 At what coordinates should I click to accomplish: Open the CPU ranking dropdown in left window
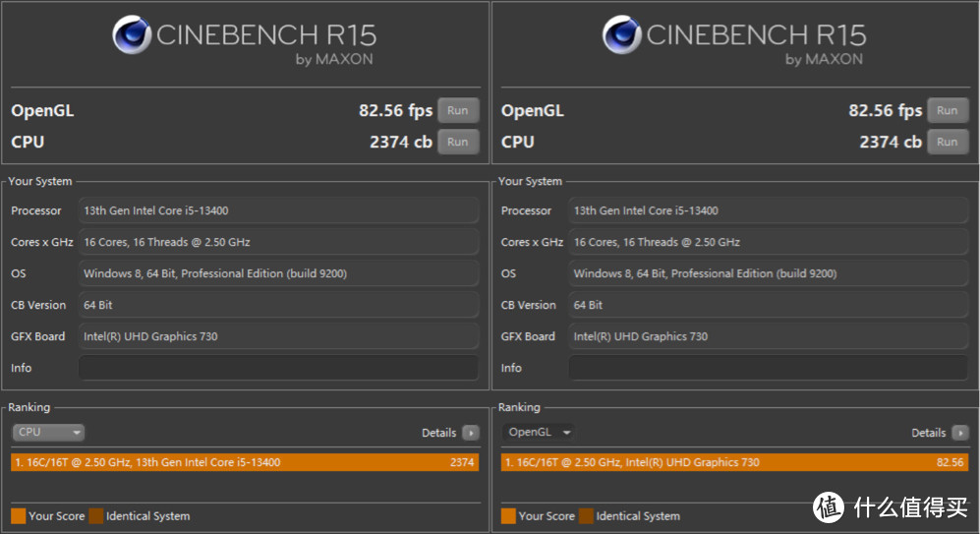[48, 432]
